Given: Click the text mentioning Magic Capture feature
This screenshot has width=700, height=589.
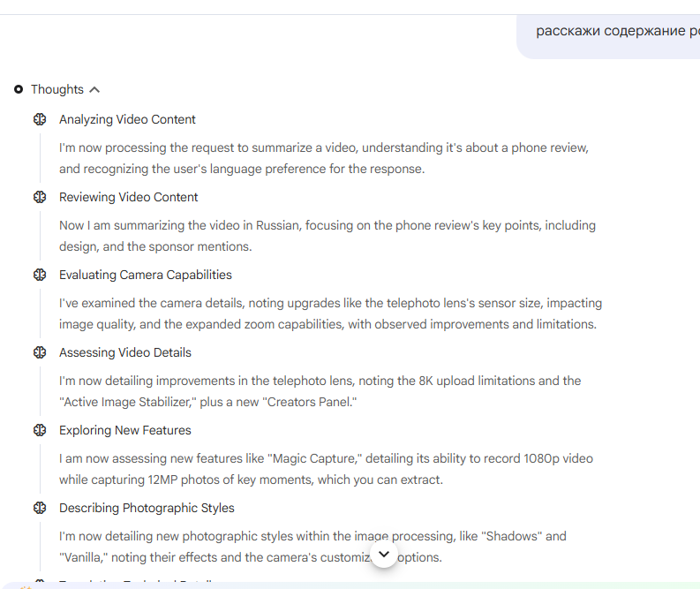Looking at the screenshot, I should click(326, 469).
